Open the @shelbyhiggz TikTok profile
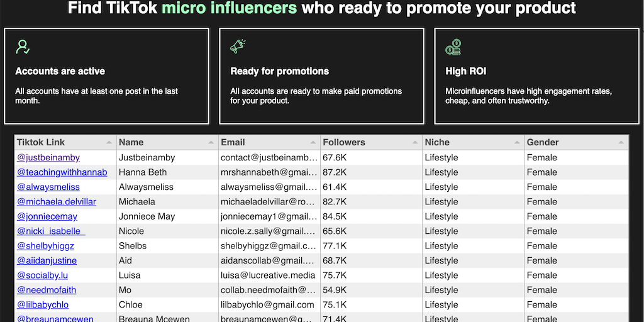This screenshot has height=322, width=644. (47, 246)
